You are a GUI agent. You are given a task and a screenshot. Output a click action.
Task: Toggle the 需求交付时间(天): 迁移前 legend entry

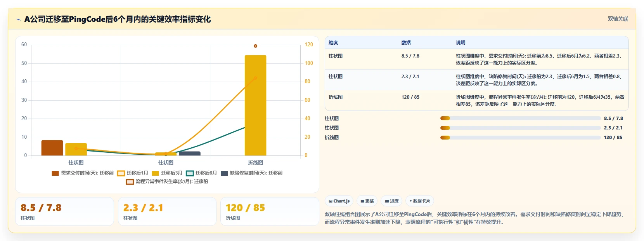click(x=83, y=173)
